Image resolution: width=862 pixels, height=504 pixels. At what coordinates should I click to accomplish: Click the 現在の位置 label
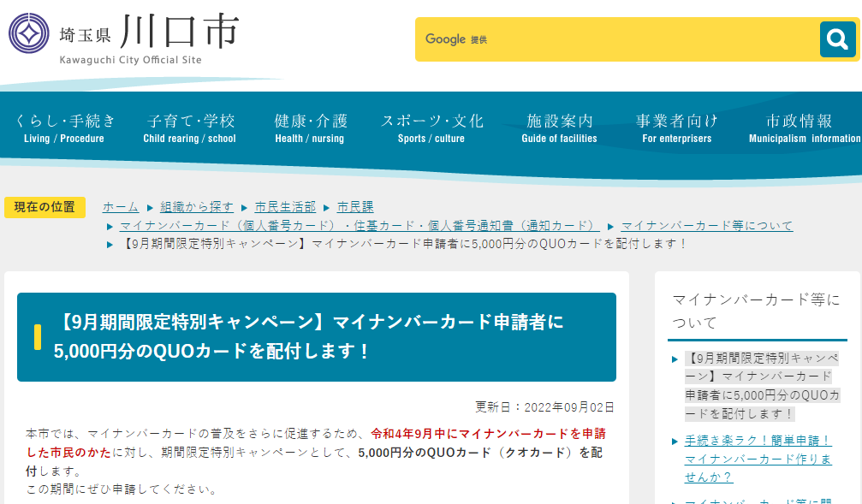pyautogui.click(x=45, y=207)
